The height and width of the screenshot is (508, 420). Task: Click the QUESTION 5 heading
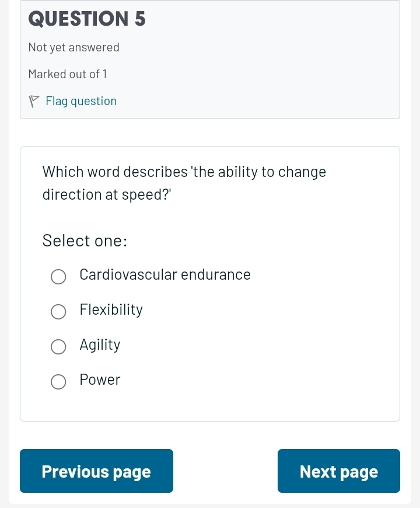pos(86,19)
